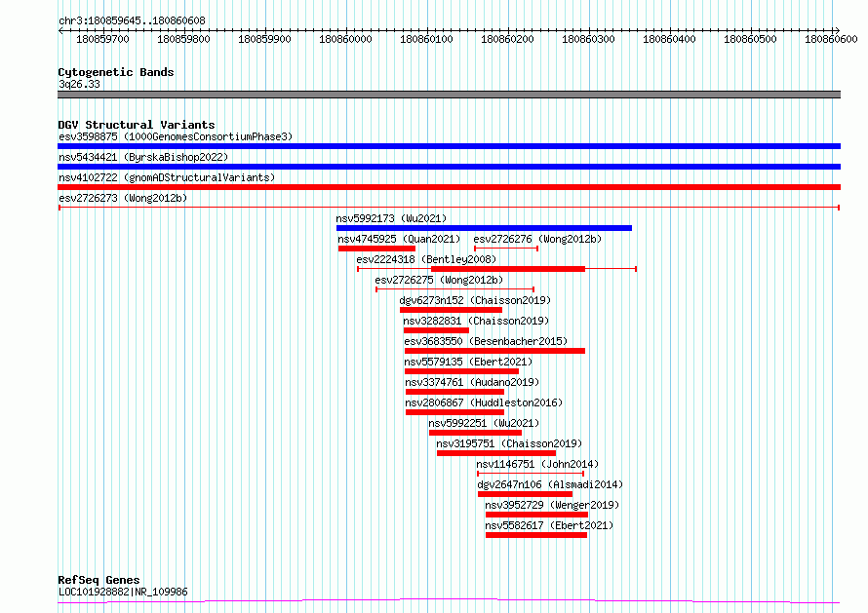Viewport: 868px width, 613px height.
Task: Click the dgv2647n106 Alsmadi2014 red bar
Action: (x=525, y=494)
